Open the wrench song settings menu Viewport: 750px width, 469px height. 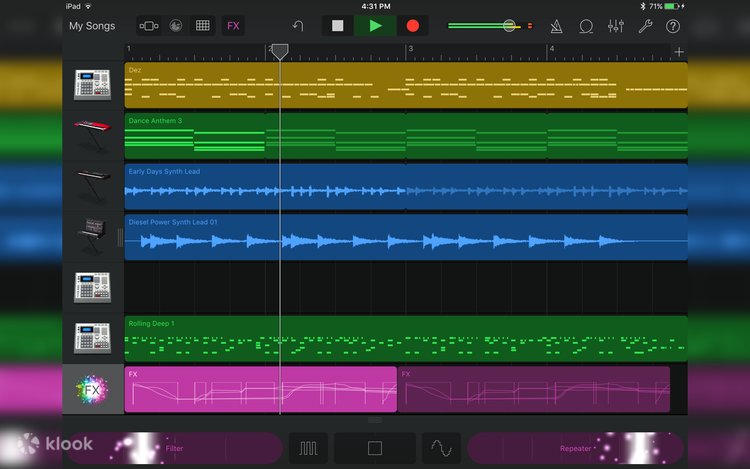tap(645, 26)
